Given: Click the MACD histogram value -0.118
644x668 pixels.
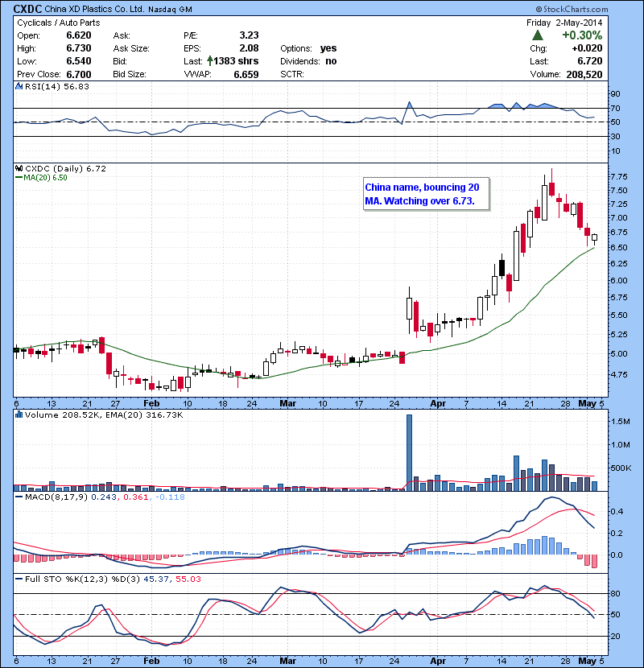Looking at the screenshot, I should pyautogui.click(x=170, y=497).
